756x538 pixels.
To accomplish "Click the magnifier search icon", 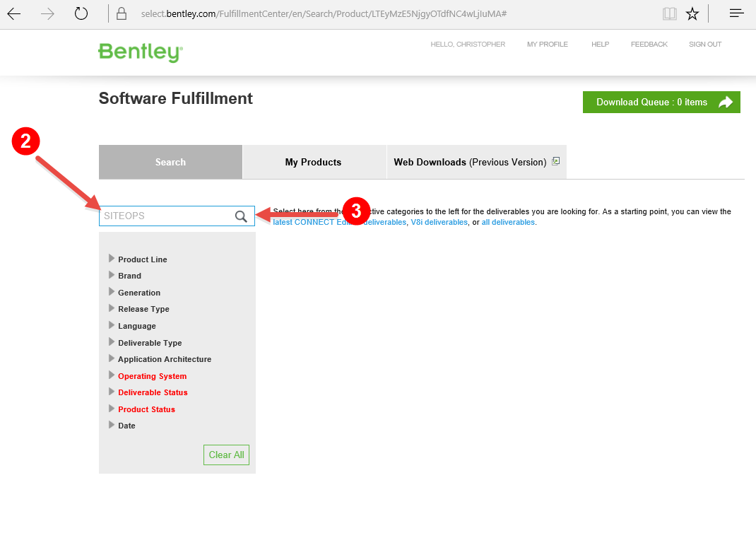I will pyautogui.click(x=241, y=216).
